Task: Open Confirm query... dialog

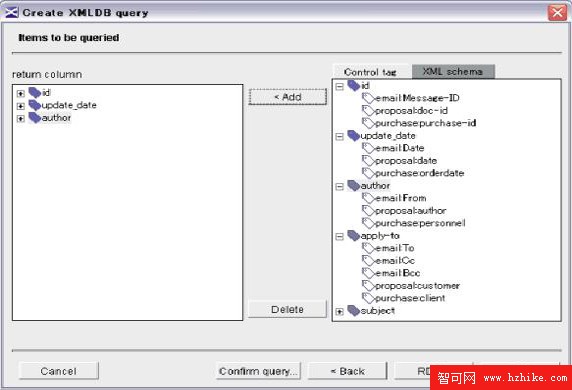Action: point(258,371)
